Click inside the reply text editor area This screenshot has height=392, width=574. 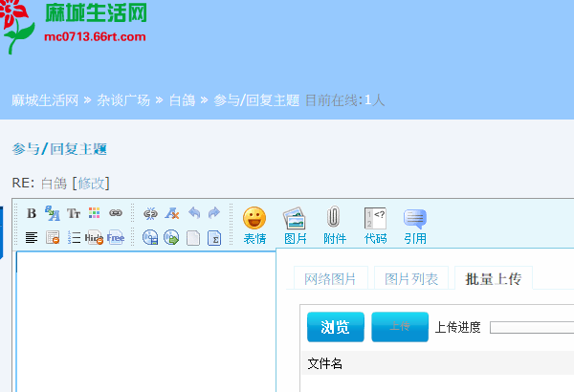pyautogui.click(x=146, y=321)
